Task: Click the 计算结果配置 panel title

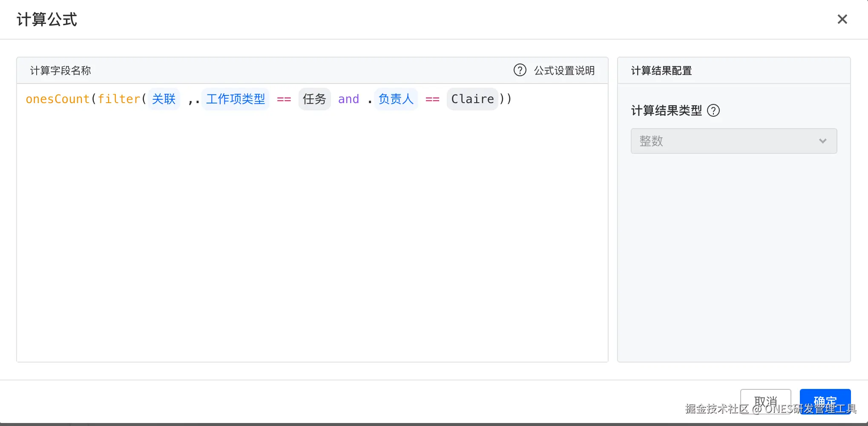Action: point(661,71)
